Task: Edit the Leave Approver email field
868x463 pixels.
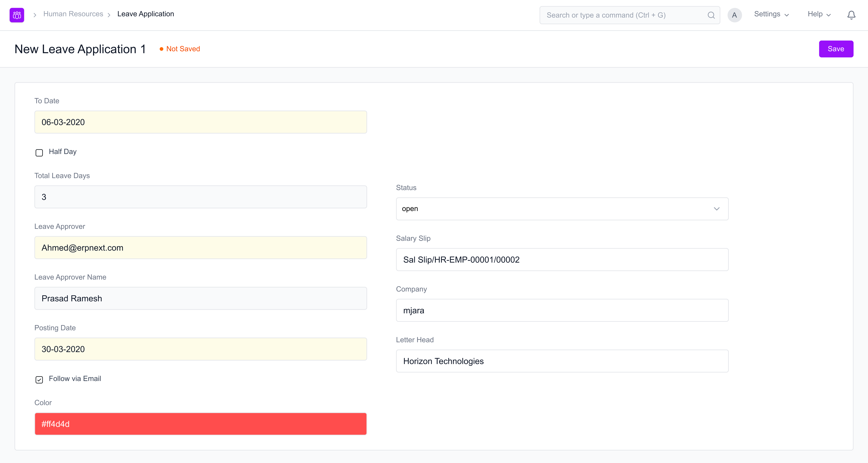Action: tap(200, 248)
